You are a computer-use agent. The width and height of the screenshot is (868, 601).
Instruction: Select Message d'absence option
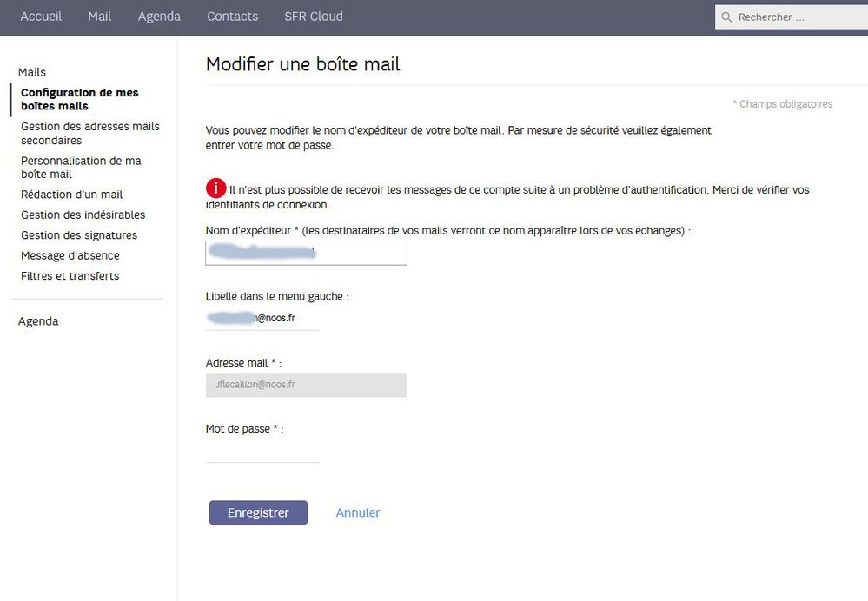pos(71,255)
